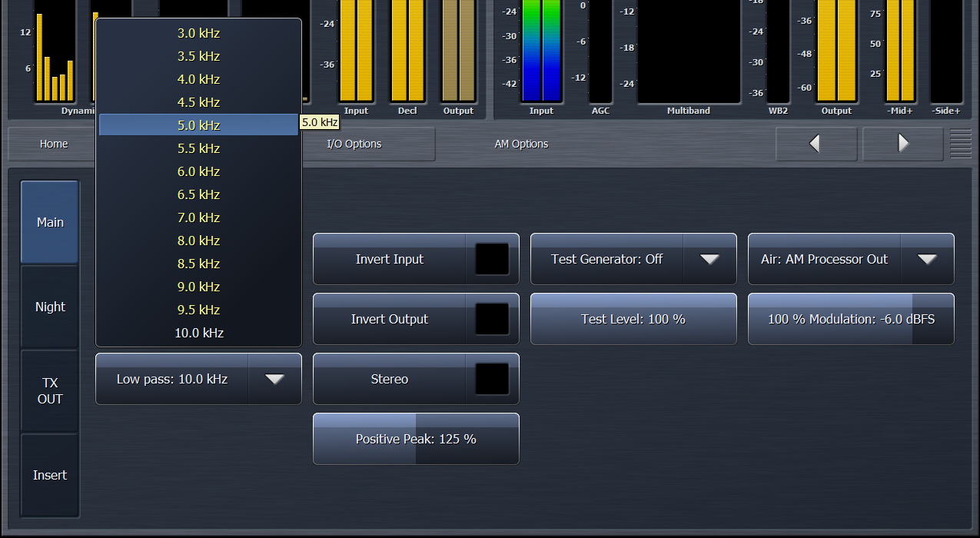
Task: Set low pass to 9.0 kHz
Action: [x=198, y=287]
